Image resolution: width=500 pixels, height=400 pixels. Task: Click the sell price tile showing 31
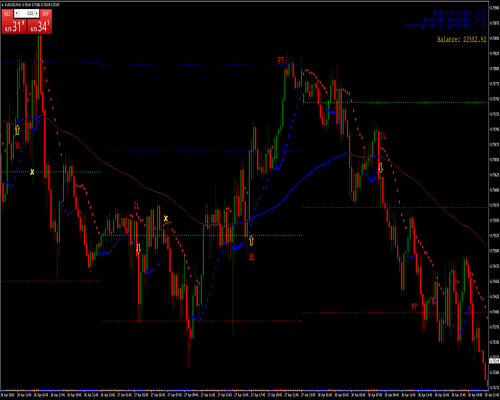[14, 26]
